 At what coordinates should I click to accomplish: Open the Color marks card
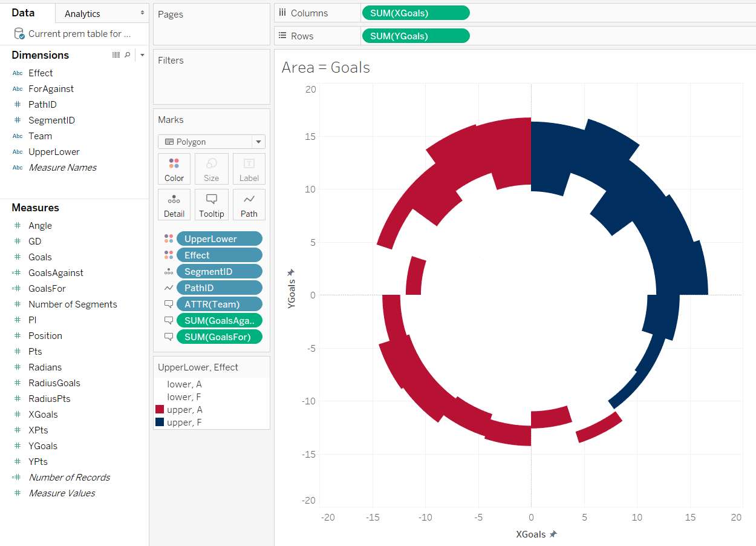click(x=174, y=169)
